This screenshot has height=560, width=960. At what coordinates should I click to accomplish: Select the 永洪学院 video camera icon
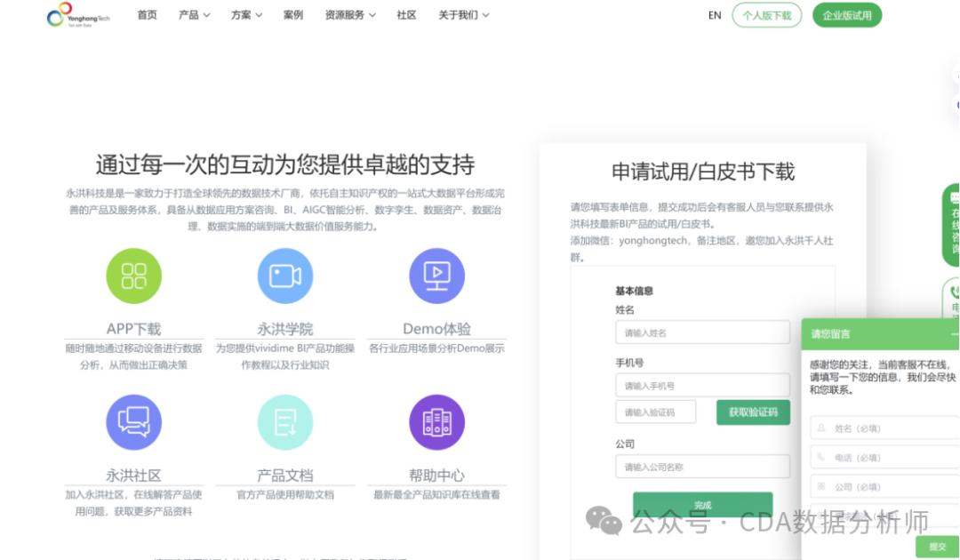284,276
